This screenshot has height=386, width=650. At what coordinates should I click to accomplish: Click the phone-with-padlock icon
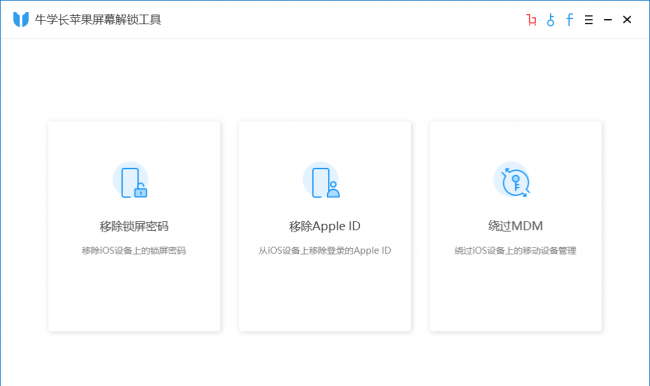tap(131, 180)
